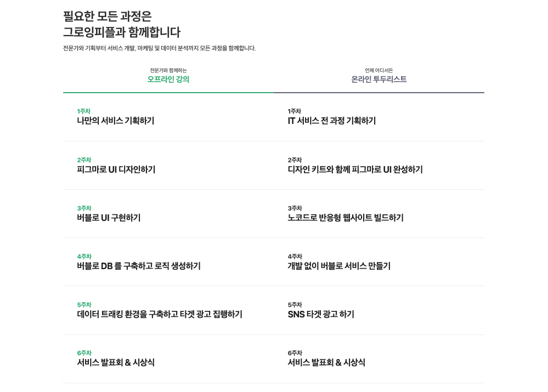Click the black 2주차 label in online column

pyautogui.click(x=295, y=160)
